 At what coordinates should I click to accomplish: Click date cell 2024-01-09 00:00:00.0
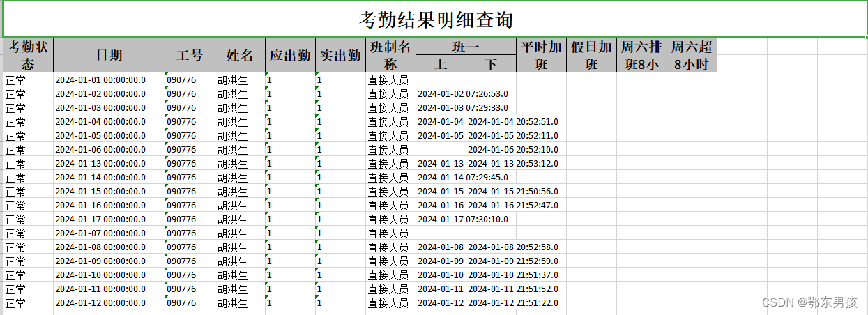point(109,261)
